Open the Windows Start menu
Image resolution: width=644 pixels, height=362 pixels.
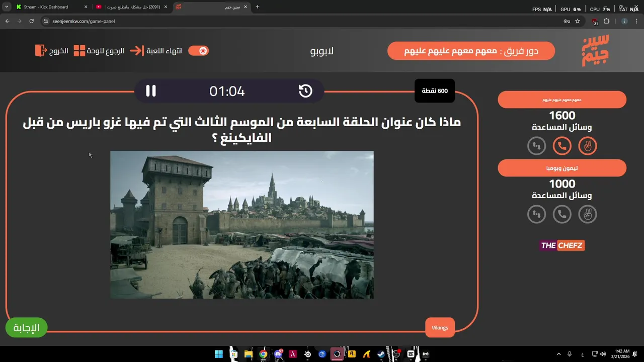[219, 354]
